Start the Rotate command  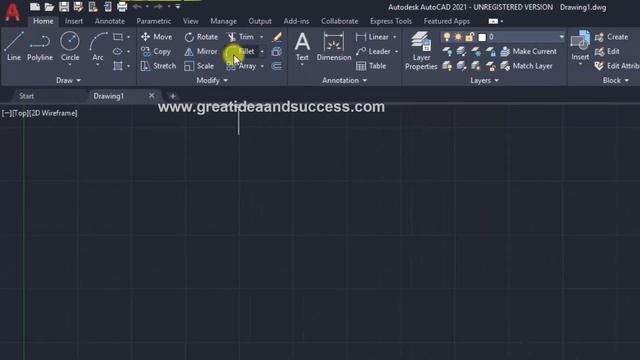coord(201,37)
